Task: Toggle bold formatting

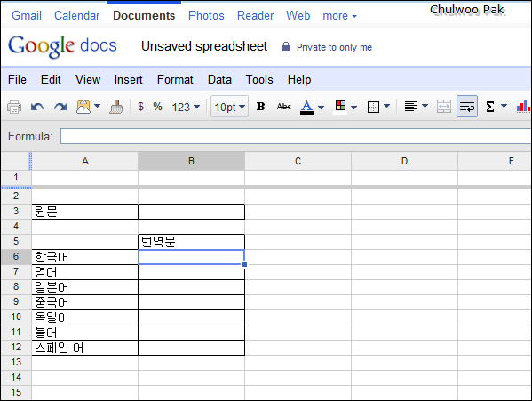Action: 260,107
